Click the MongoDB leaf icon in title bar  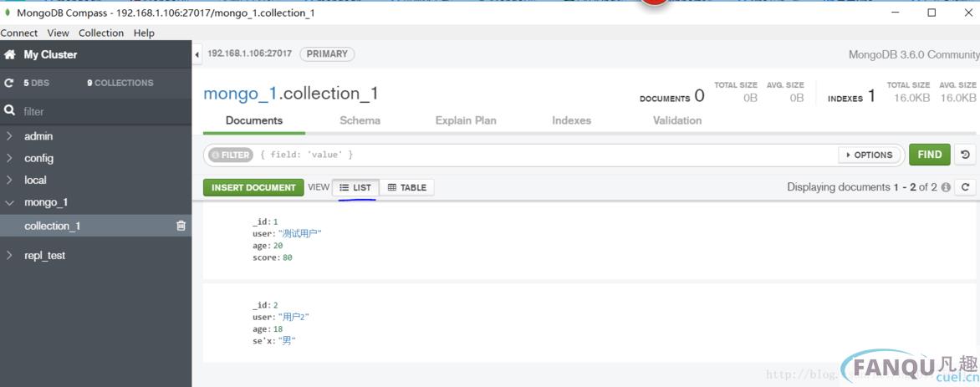pyautogui.click(x=8, y=12)
